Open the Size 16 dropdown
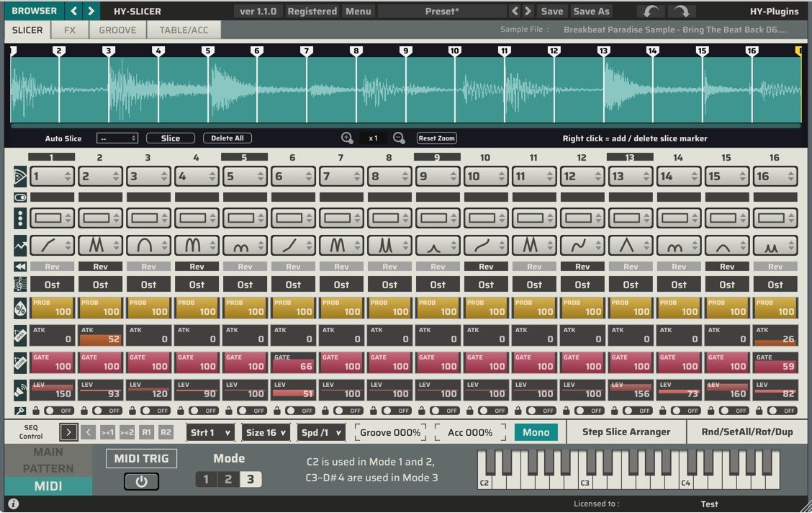812x513 pixels. [x=266, y=432]
